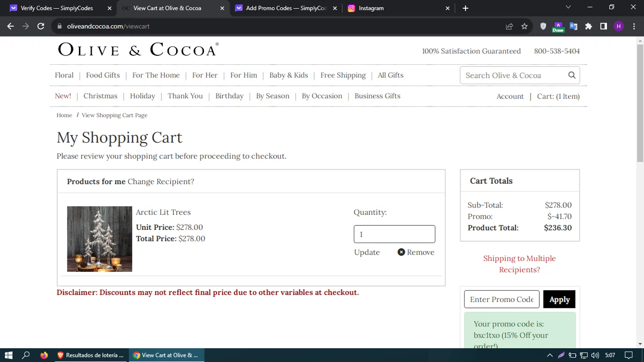
Task: Open the All Gifts category
Action: [x=391, y=75]
